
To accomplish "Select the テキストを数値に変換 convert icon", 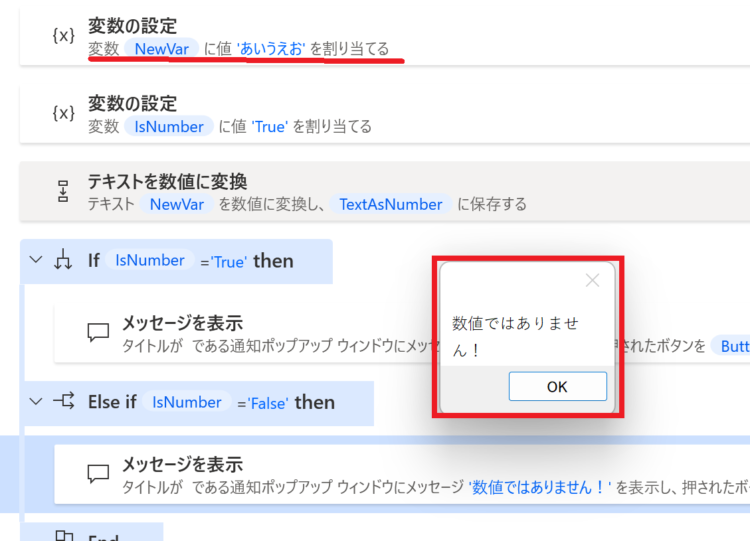I will click(63, 191).
